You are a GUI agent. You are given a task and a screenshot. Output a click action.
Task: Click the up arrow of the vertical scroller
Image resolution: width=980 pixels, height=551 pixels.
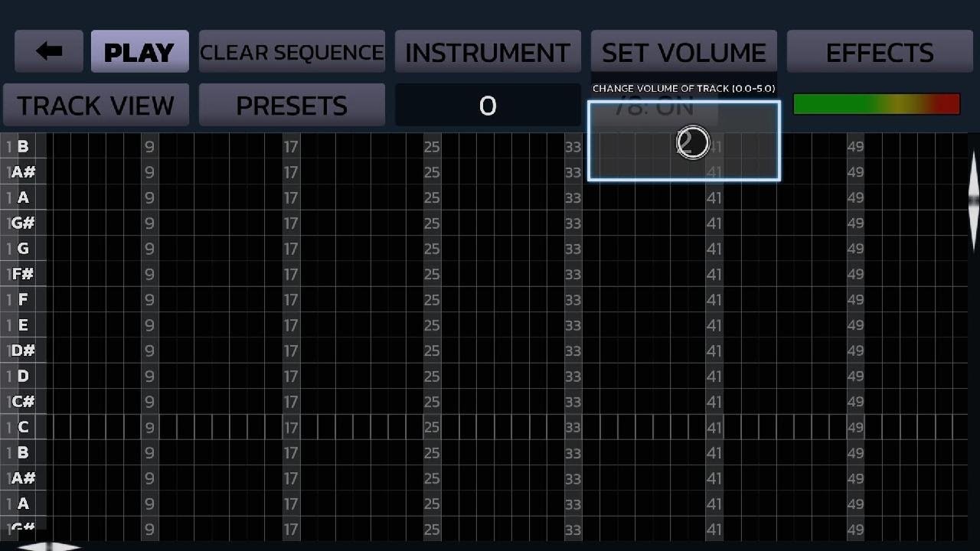974,174
